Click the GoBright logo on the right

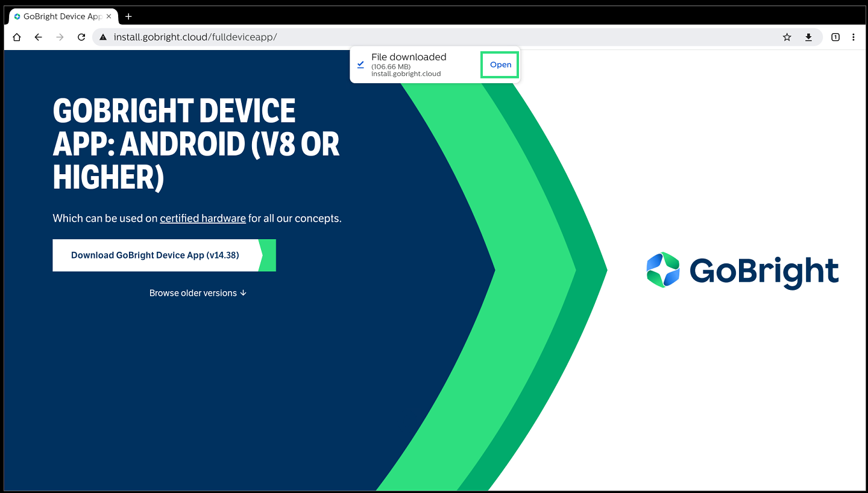click(742, 271)
